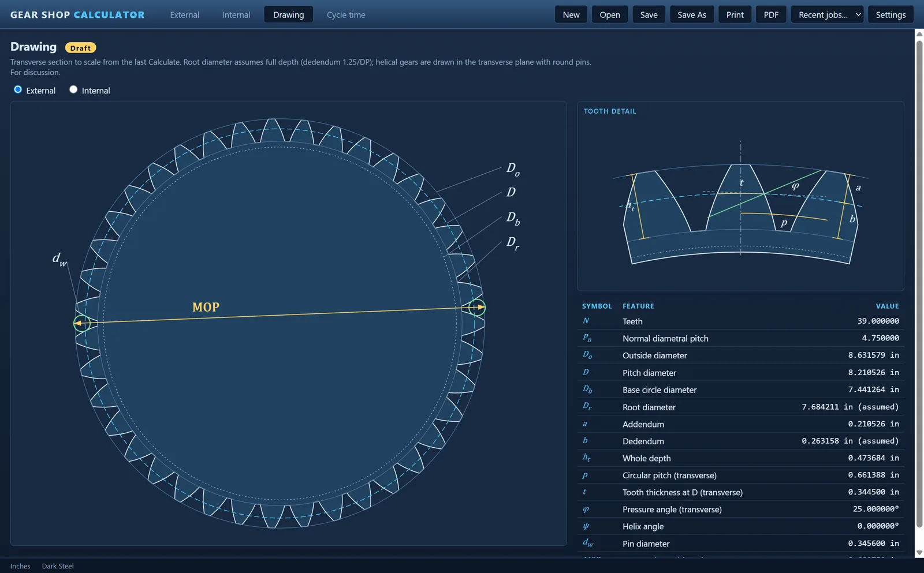Click the Addendum row

[741, 424]
